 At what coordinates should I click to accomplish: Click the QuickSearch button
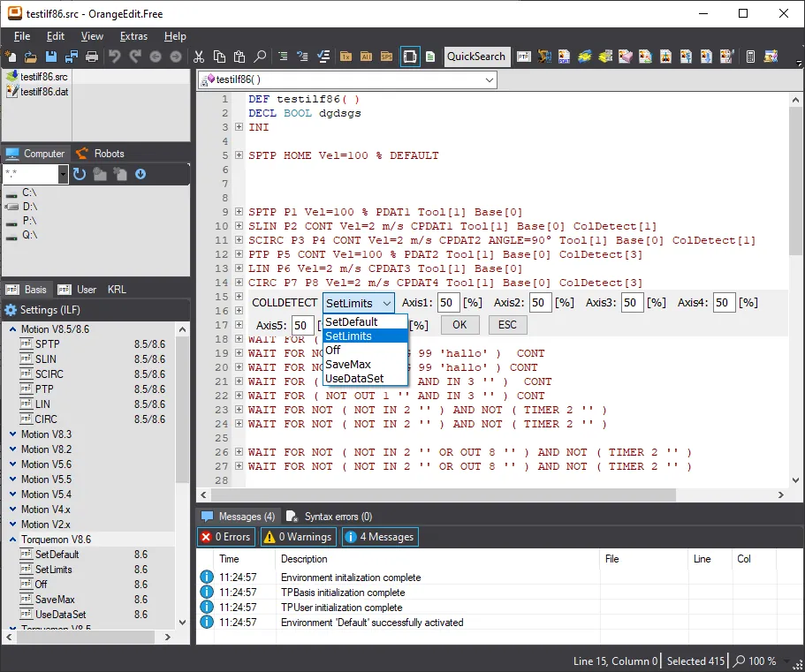coord(476,57)
